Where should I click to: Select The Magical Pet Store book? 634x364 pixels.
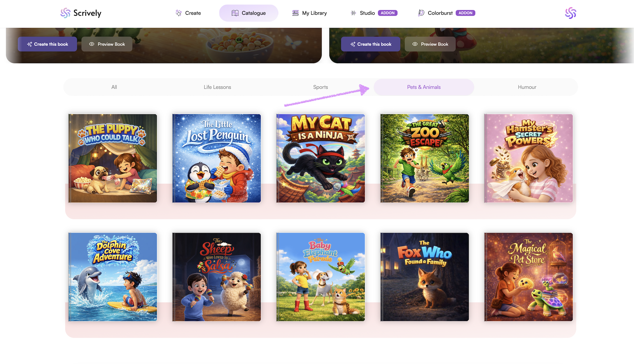528,277
